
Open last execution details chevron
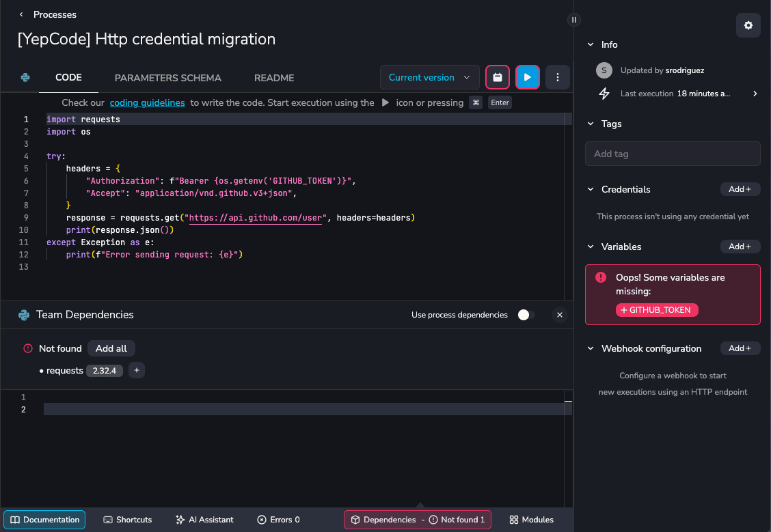point(755,94)
